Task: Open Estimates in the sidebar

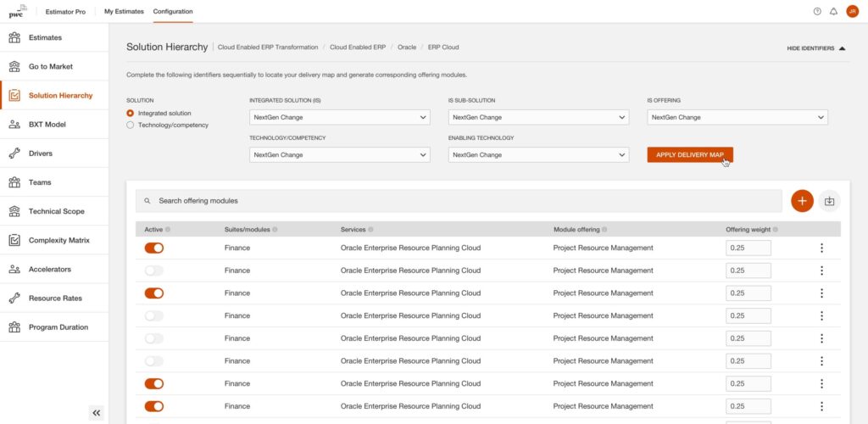Action: 54,37
